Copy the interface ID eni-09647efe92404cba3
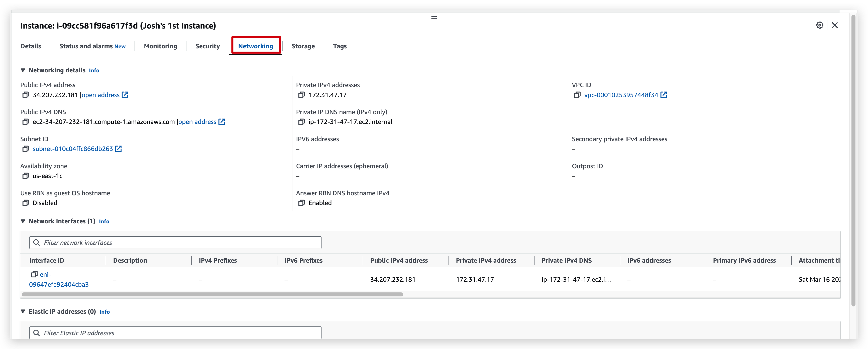This screenshot has width=868, height=349. (x=35, y=274)
